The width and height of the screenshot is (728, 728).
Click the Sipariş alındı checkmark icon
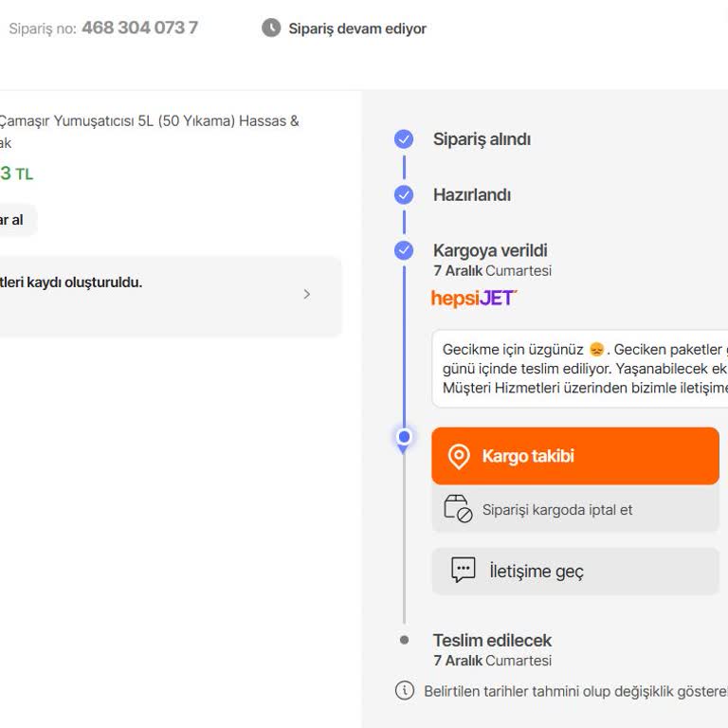(x=404, y=139)
